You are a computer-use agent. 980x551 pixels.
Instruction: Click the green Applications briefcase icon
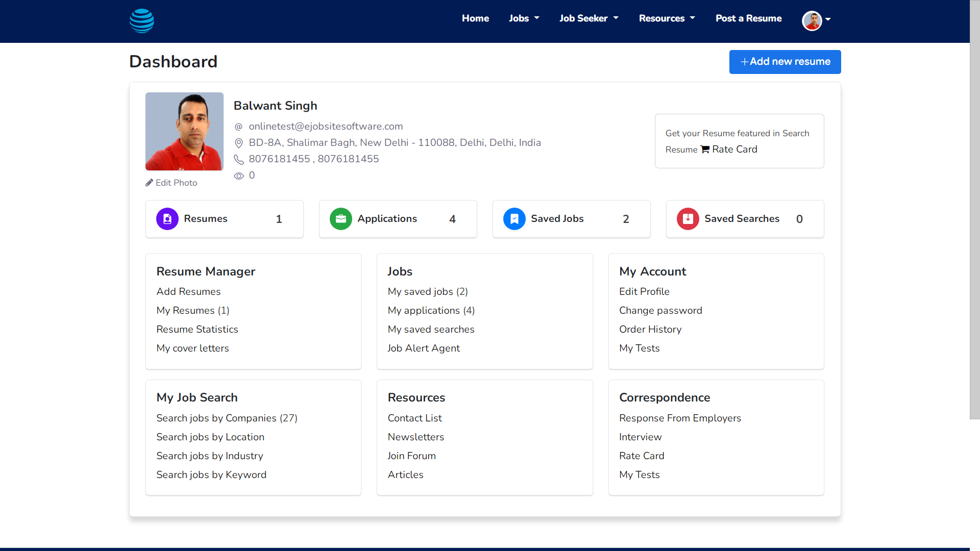click(x=341, y=219)
